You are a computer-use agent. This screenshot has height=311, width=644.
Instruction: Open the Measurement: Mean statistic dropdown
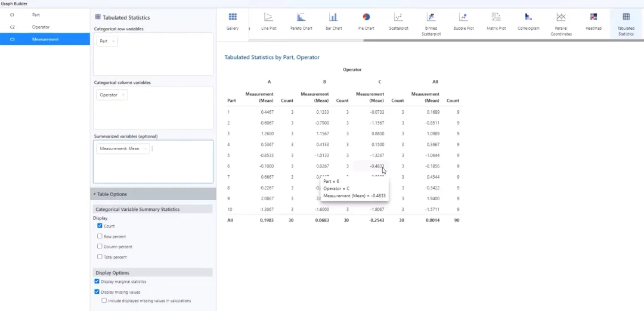click(x=145, y=149)
